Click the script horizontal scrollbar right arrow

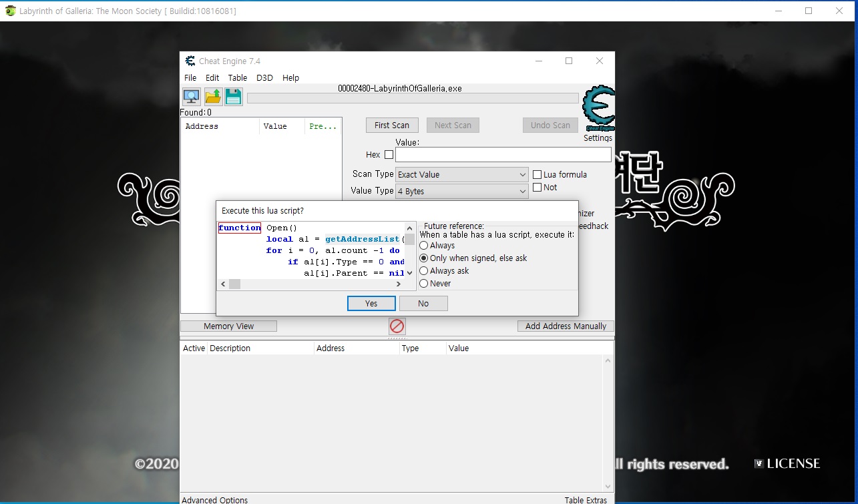[399, 284]
